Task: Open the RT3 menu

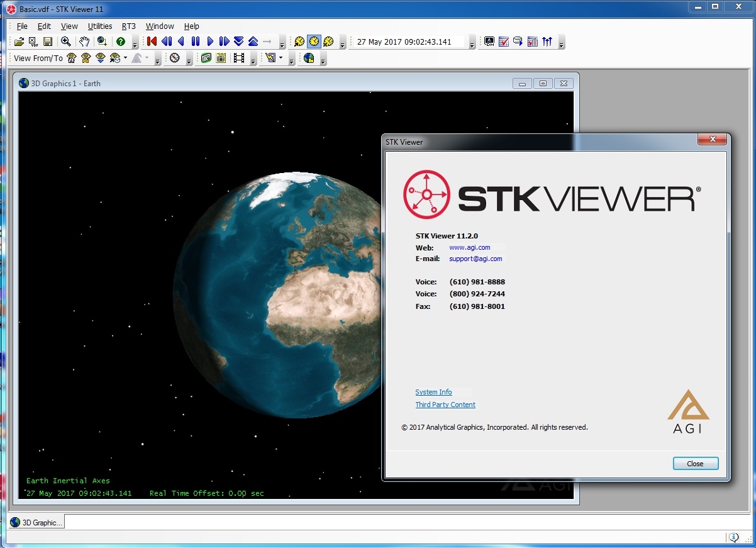Action: 128,26
